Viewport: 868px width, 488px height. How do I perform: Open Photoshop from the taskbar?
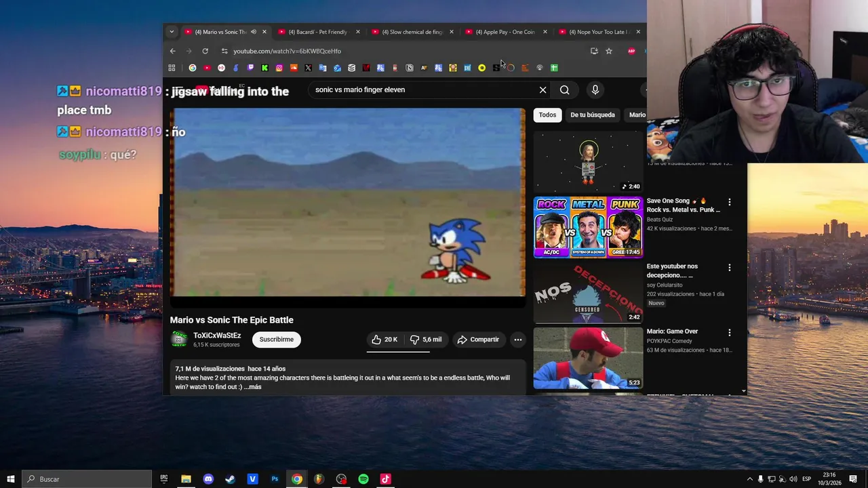coord(275,479)
